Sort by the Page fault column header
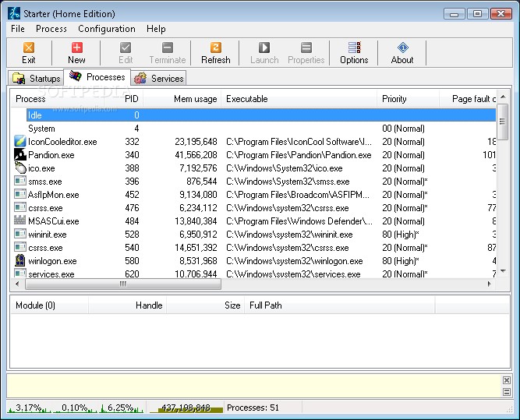 [468, 99]
